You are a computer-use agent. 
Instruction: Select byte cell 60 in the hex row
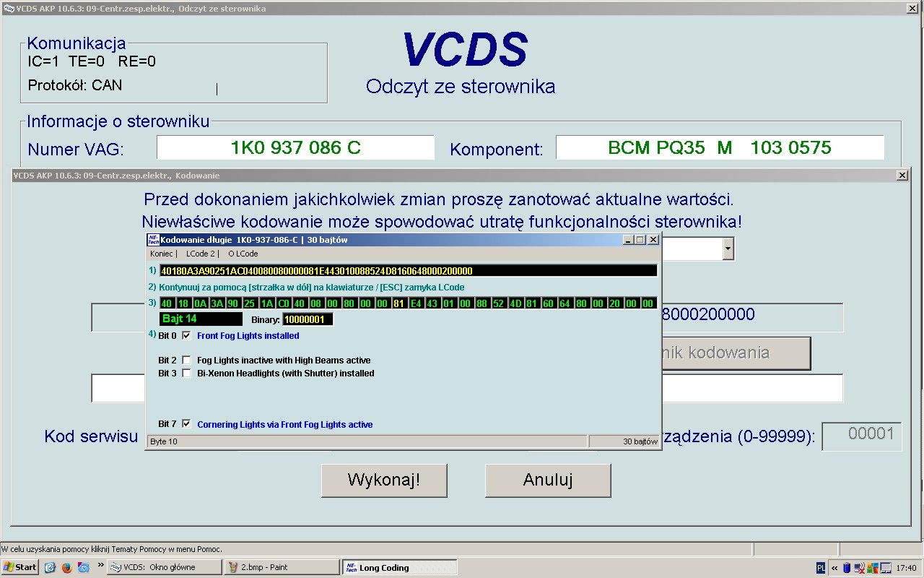coord(548,303)
